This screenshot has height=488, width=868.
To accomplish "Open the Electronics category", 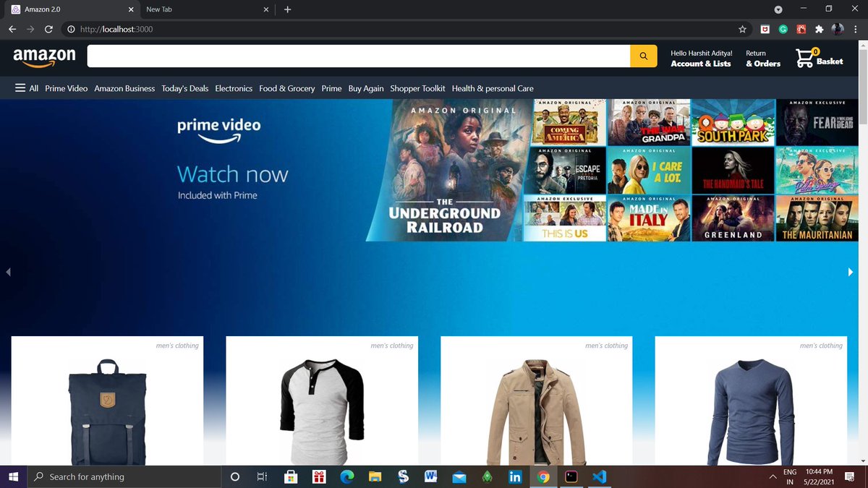I will click(x=234, y=87).
